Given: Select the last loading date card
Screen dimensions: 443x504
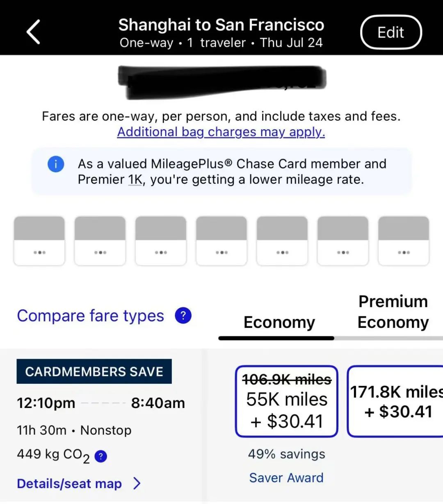Looking at the screenshot, I should coord(404,241).
